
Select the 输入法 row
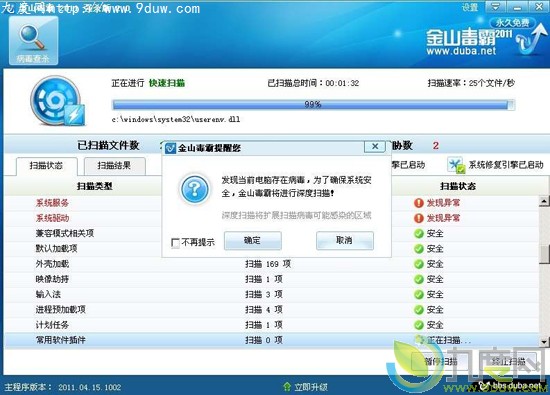(x=272, y=294)
